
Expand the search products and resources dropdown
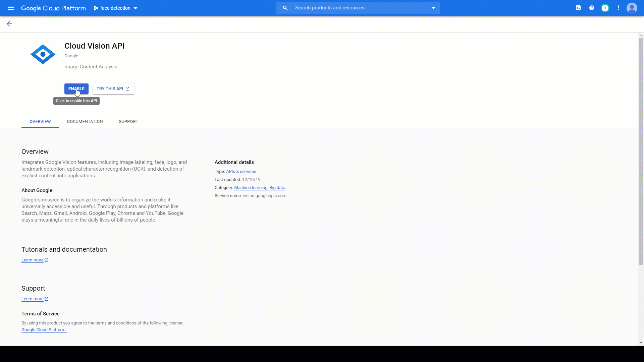433,8
